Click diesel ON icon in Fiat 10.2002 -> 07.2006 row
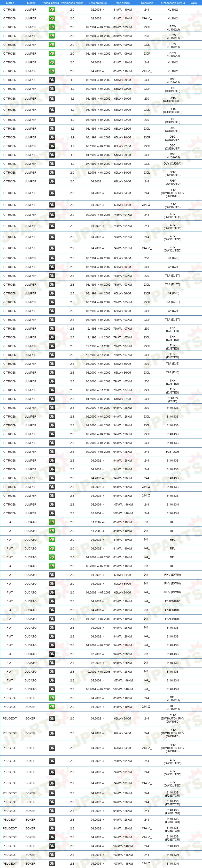Image resolution: width=202 pixels, height=868 pixels. point(52,672)
